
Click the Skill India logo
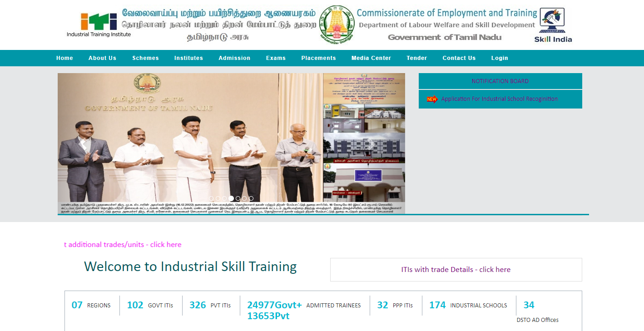(553, 25)
